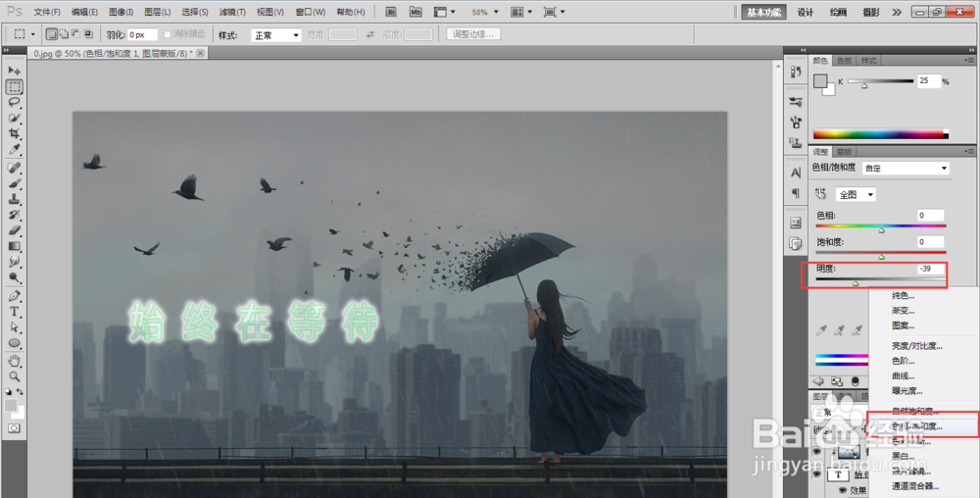This screenshot has height=498, width=980.
Task: Open the Character panel icon
Action: pos(796,173)
